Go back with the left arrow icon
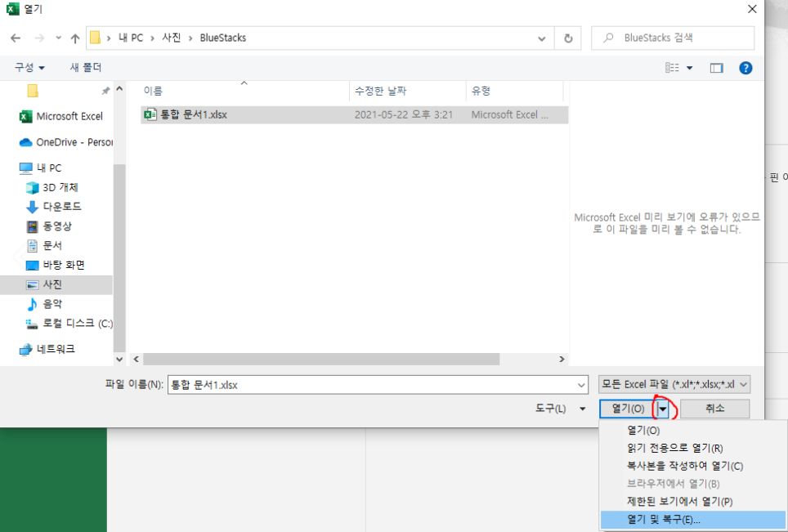The width and height of the screenshot is (788, 532). click(x=16, y=38)
